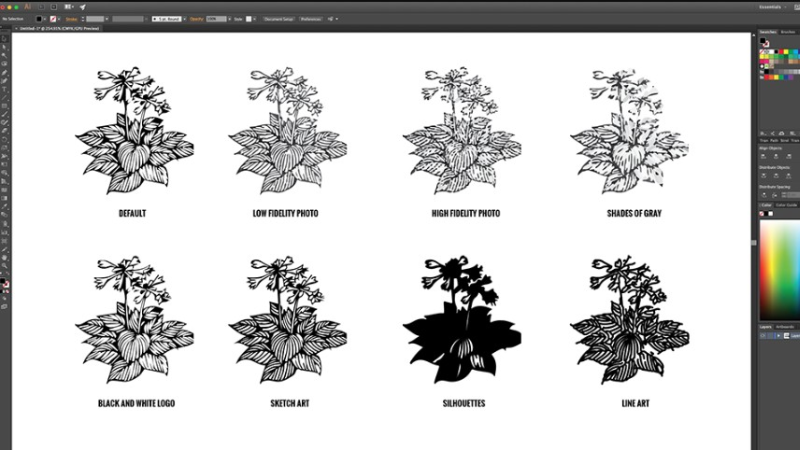Select the Selection tool in the Tools panel

pos(5,47)
